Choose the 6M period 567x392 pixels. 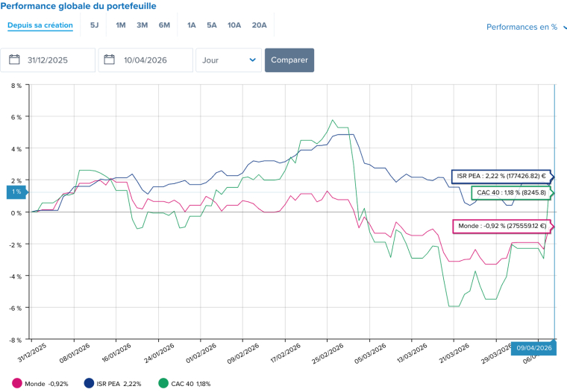coord(164,25)
